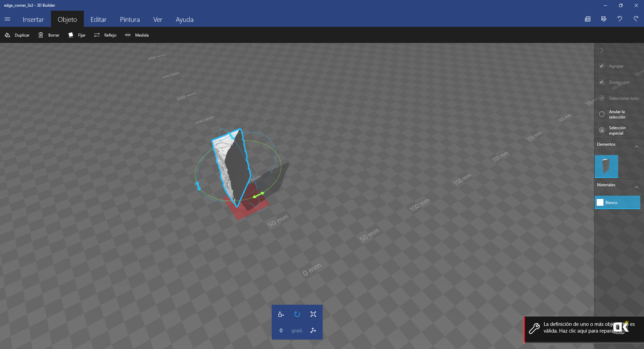Click Borrar to delete the object

click(49, 35)
